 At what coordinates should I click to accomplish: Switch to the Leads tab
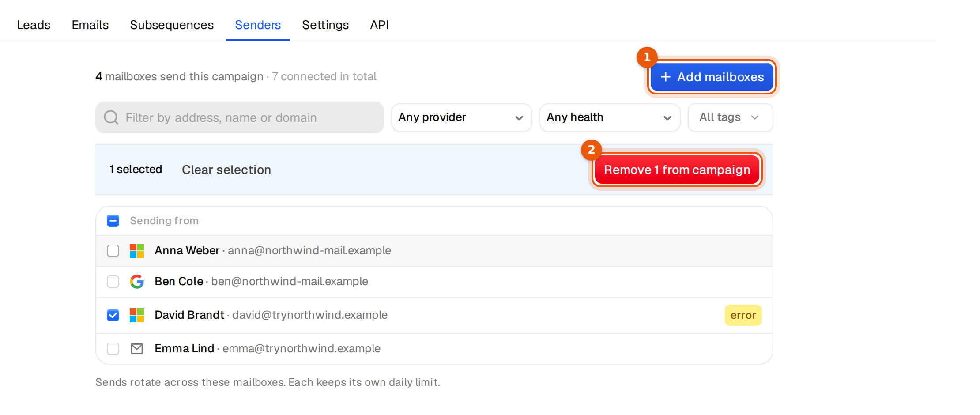34,25
